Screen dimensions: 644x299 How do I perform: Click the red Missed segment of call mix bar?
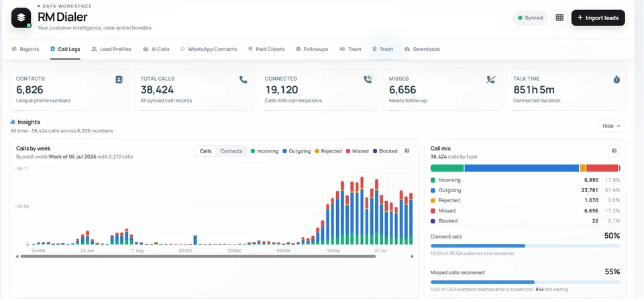click(x=602, y=168)
